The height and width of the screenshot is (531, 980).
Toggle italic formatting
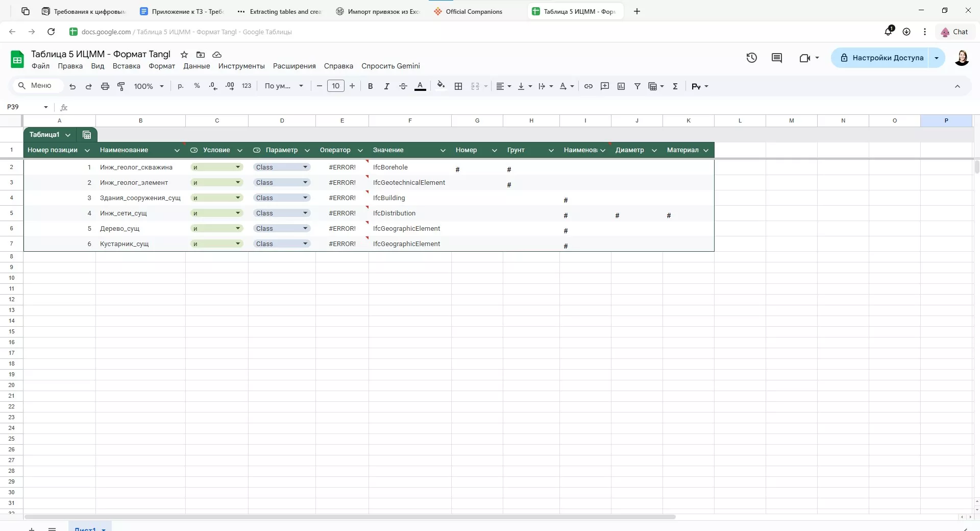(386, 86)
